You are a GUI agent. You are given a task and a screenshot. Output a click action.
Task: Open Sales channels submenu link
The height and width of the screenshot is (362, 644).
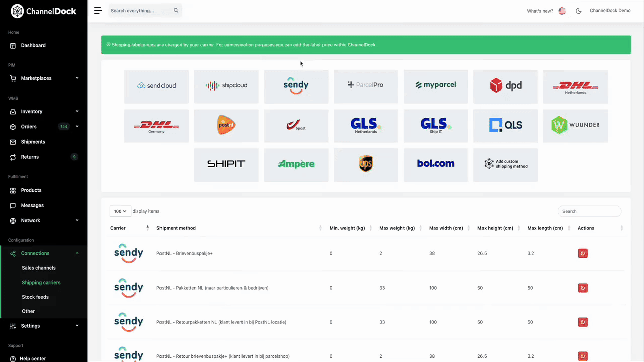(x=39, y=268)
